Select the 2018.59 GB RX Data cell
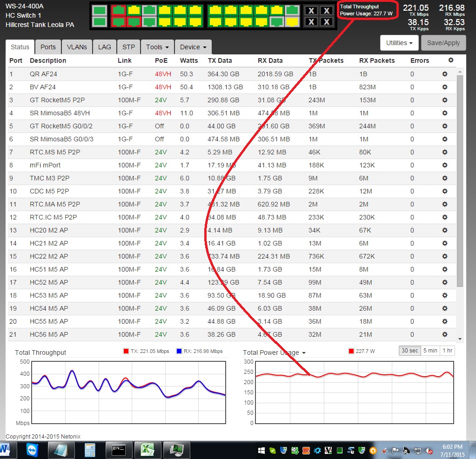This screenshot has width=476, height=459. (x=275, y=74)
